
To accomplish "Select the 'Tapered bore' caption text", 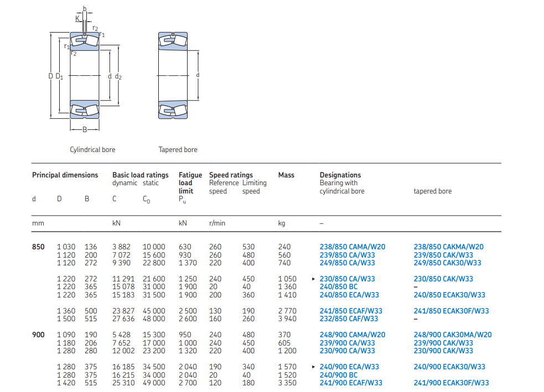I will [x=178, y=150].
